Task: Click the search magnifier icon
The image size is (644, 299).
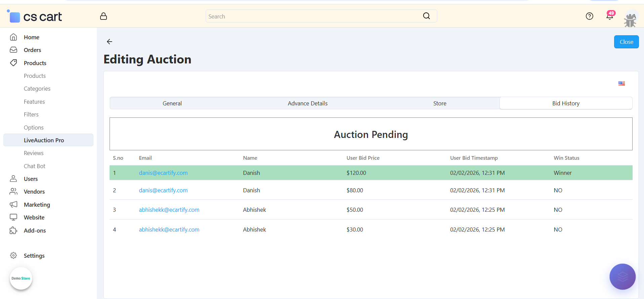Action: coord(426,16)
